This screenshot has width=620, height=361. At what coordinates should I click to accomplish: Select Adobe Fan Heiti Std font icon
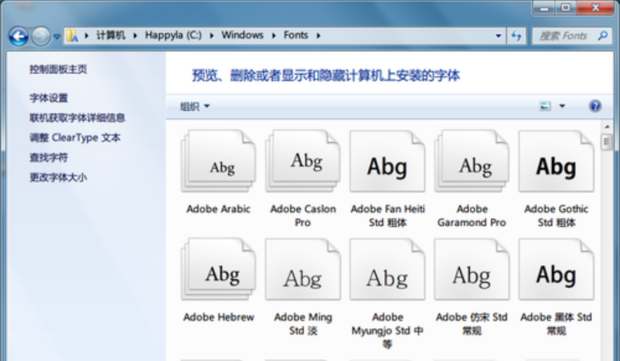point(388,162)
